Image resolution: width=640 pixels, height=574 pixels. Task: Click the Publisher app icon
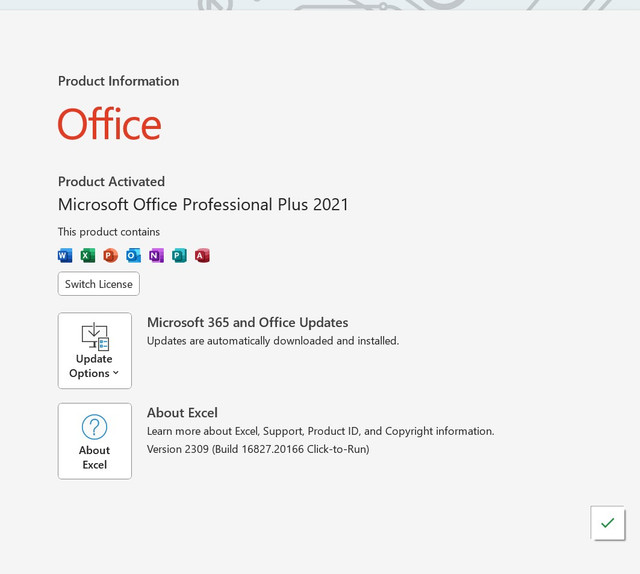tap(179, 256)
